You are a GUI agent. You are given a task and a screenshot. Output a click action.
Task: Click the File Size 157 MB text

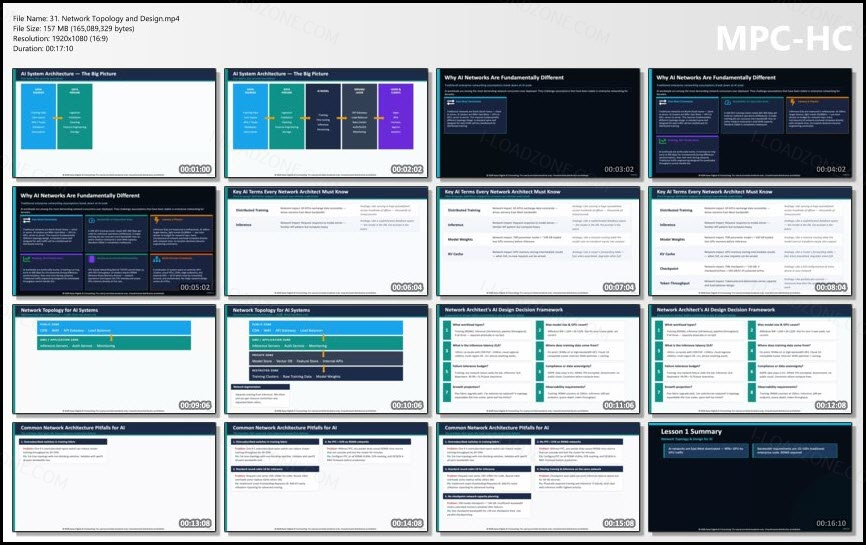click(73, 28)
